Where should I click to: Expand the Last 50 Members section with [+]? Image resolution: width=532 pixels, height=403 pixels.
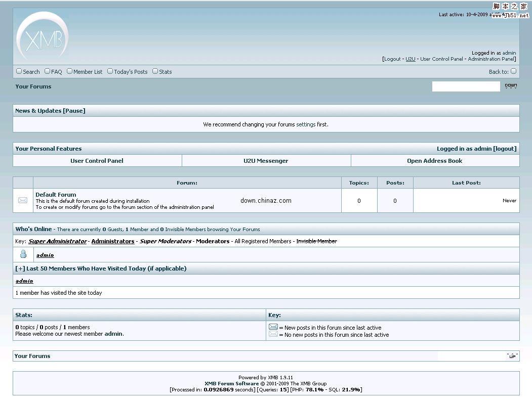[x=20, y=268]
